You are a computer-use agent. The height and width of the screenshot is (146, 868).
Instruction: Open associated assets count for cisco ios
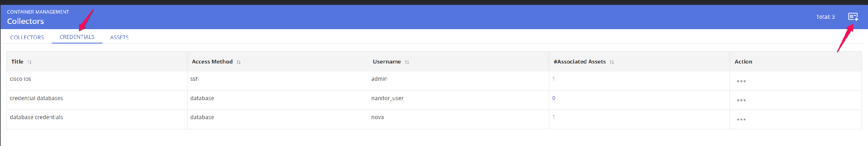click(553, 79)
